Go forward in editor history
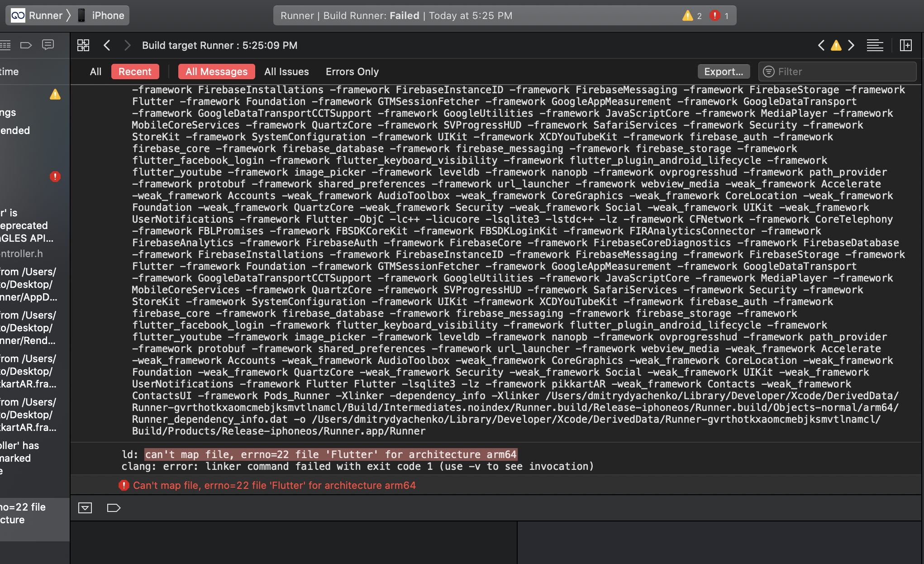 127,45
